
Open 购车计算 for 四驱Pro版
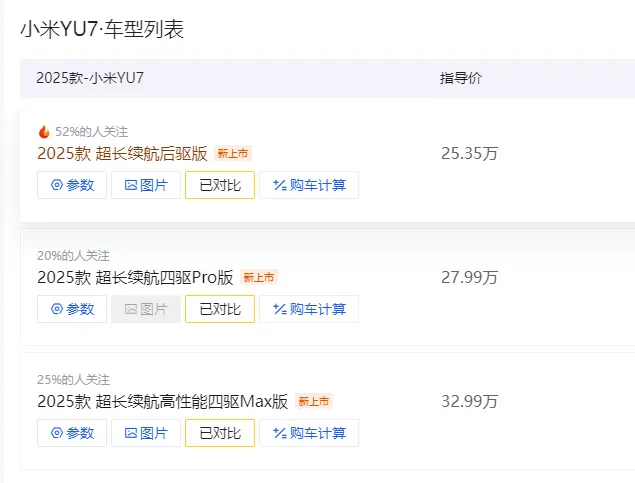click(309, 309)
